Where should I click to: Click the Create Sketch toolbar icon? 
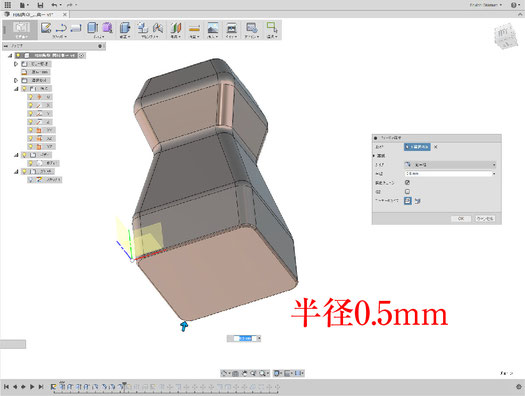(x=46, y=28)
